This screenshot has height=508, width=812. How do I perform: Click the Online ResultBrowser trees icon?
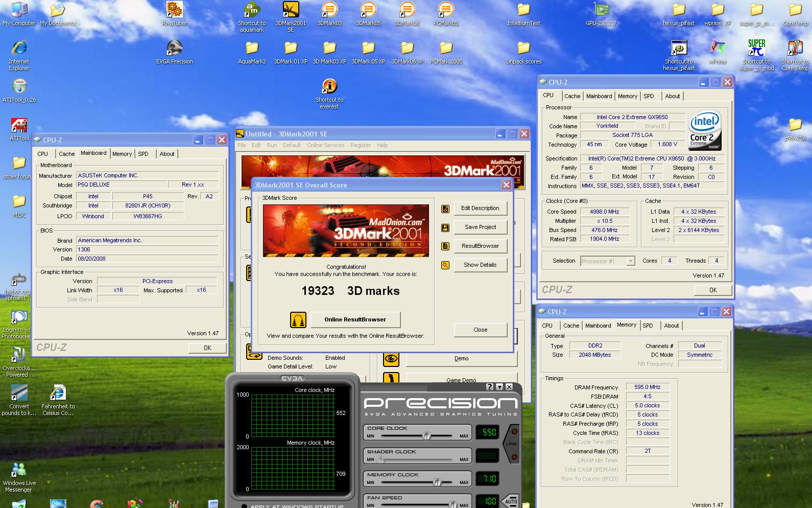(x=298, y=320)
